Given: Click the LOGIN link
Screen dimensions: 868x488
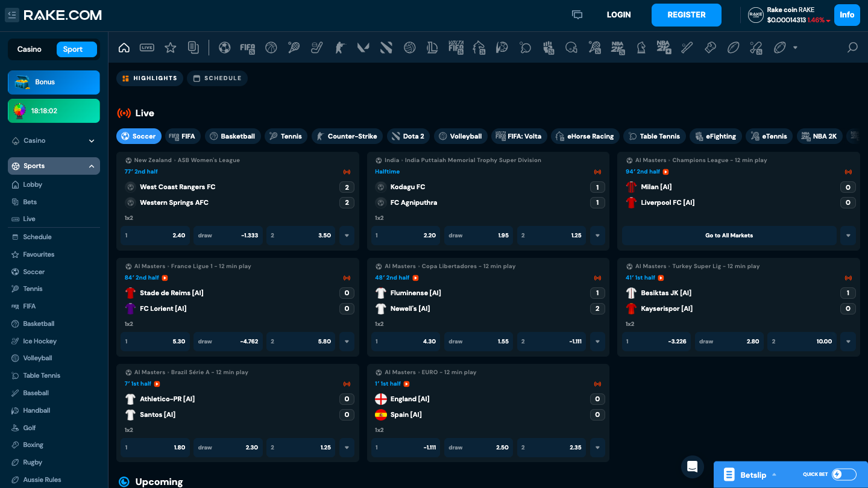Looking at the screenshot, I should [619, 15].
